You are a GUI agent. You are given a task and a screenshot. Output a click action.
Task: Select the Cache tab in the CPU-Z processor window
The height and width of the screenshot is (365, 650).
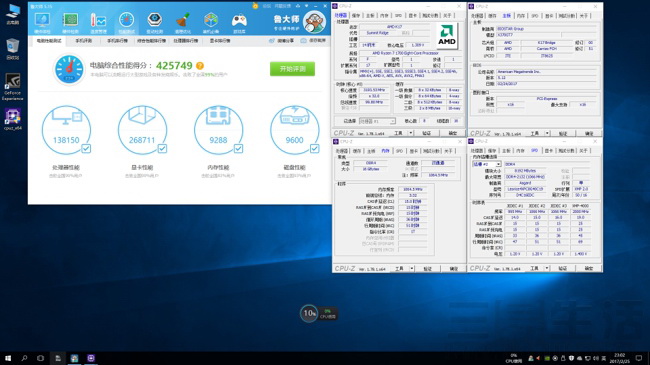[x=356, y=16]
